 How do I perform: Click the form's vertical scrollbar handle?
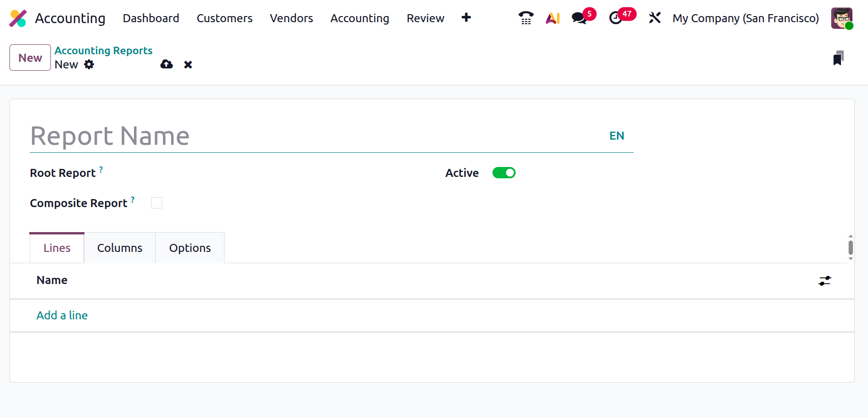[850, 247]
